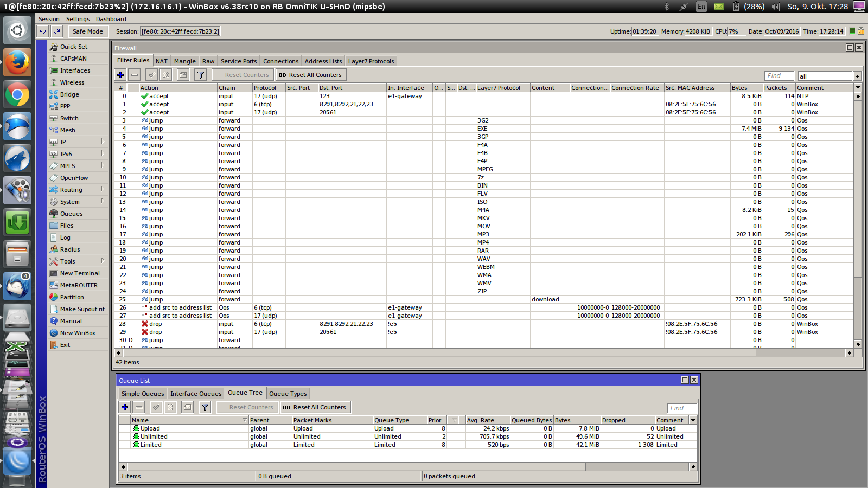Open Quick Set from the sidebar
The width and height of the screenshot is (868, 488).
[78, 47]
